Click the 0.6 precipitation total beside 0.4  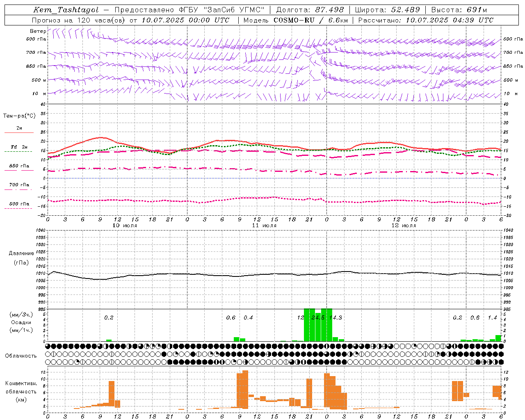pos(231,318)
